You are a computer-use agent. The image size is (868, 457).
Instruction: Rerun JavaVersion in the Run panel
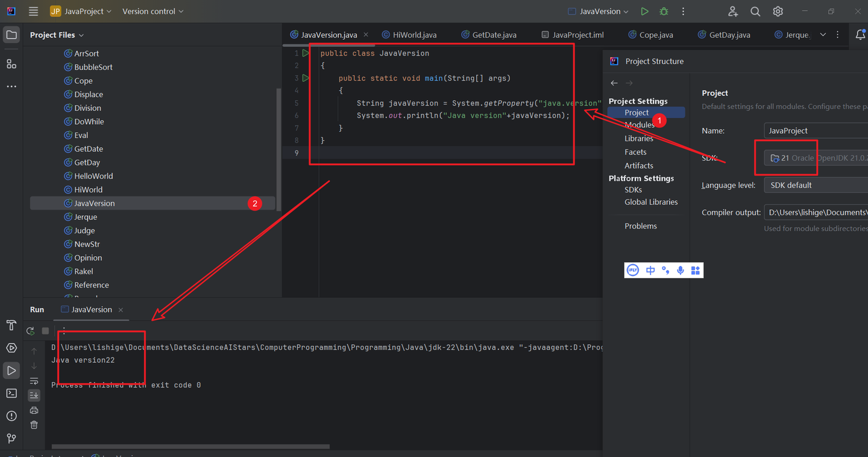30,331
